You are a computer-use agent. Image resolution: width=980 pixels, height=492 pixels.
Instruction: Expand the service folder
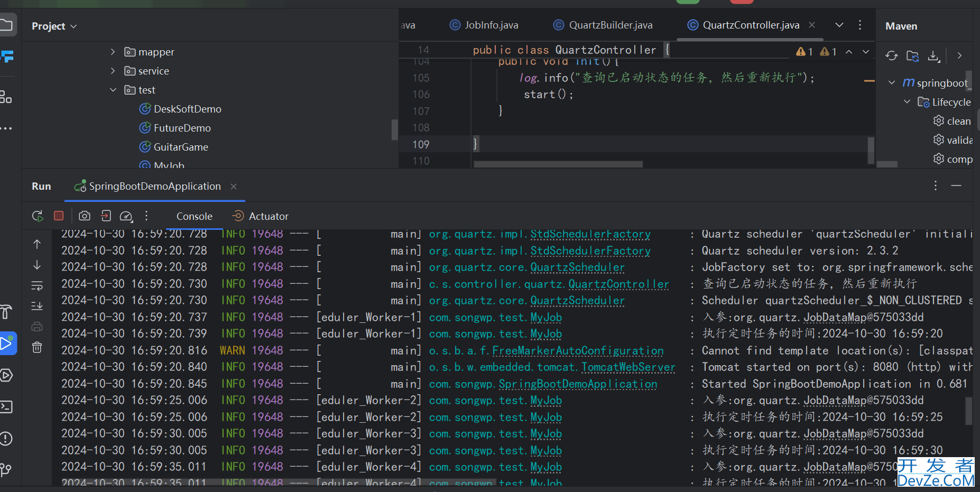click(113, 71)
